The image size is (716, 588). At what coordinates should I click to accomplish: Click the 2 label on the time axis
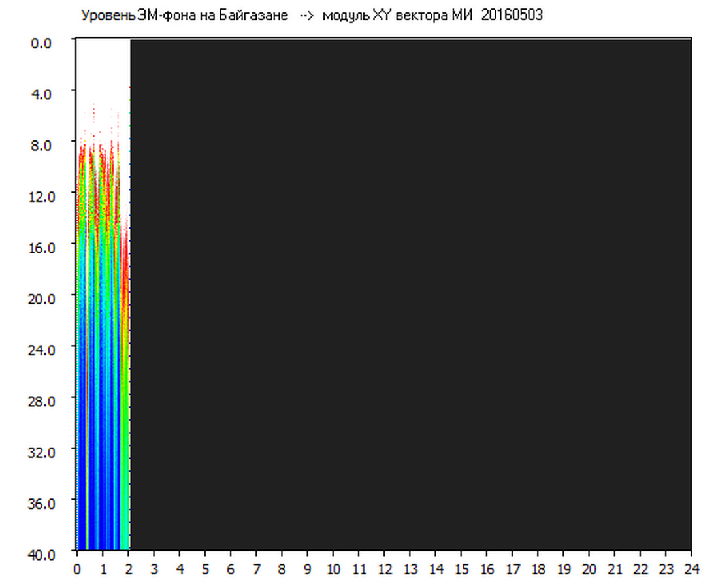click(129, 569)
